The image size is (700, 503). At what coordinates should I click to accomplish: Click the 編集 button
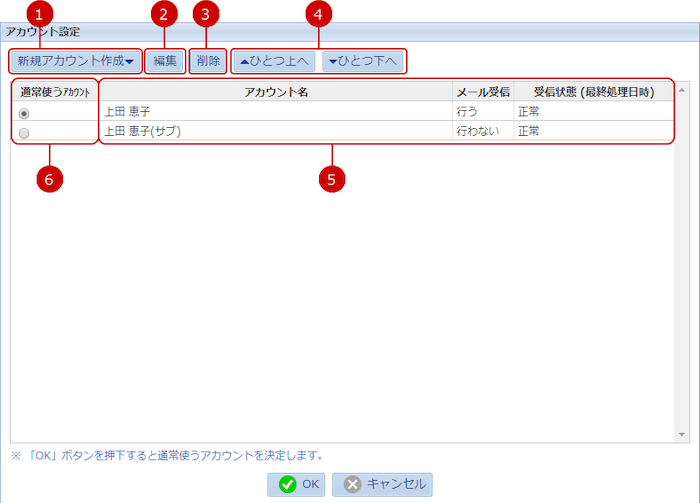tap(165, 61)
